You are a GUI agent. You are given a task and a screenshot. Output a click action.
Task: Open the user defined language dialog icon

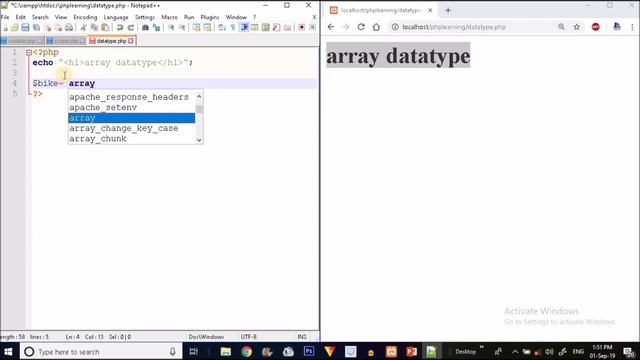tap(255, 28)
